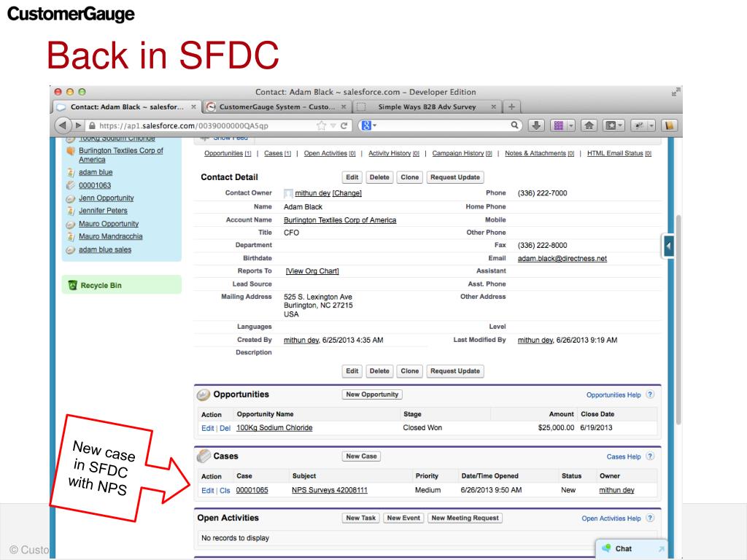Open the address bar history dropdown

point(333,125)
